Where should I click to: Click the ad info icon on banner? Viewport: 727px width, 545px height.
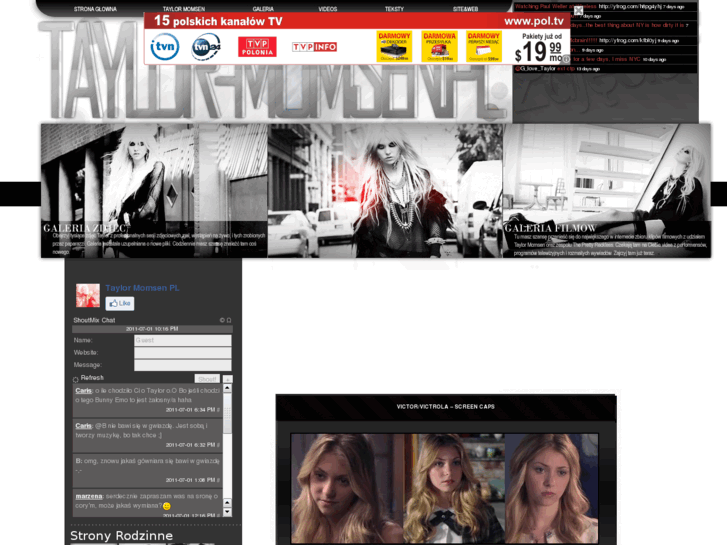coord(566,59)
